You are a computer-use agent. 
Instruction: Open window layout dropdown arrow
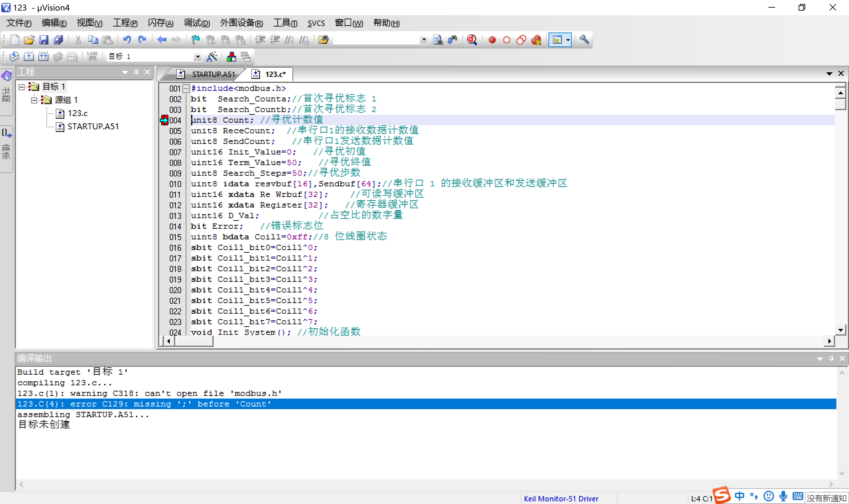[x=568, y=40]
